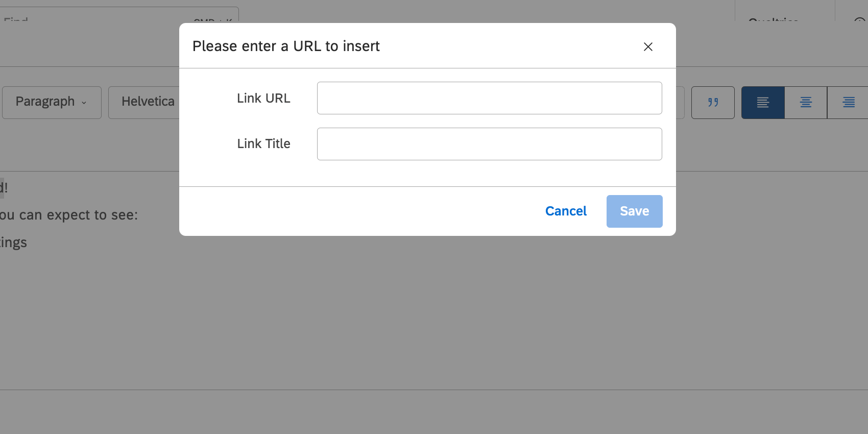Click the CMD+K shortcut hint
The width and height of the screenshot is (868, 434).
point(212,22)
